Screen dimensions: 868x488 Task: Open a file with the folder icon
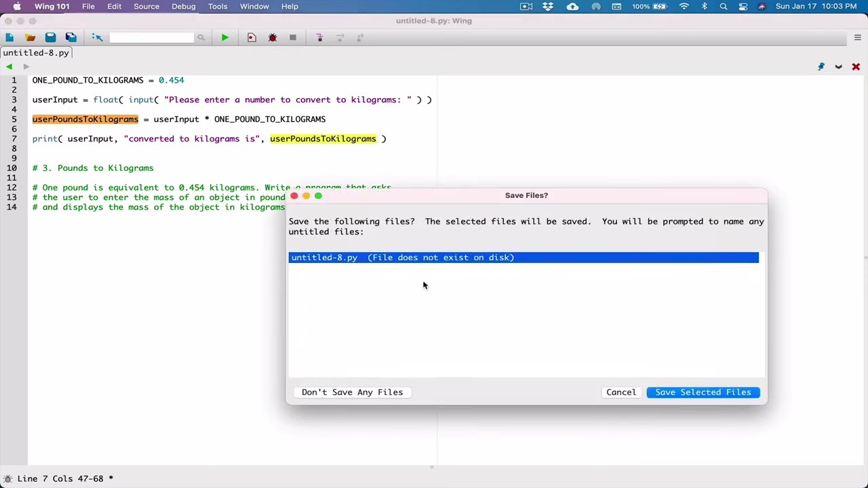tap(30, 37)
